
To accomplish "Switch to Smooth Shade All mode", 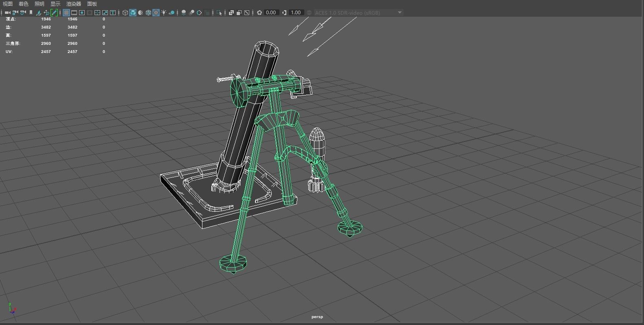I will (x=133, y=13).
